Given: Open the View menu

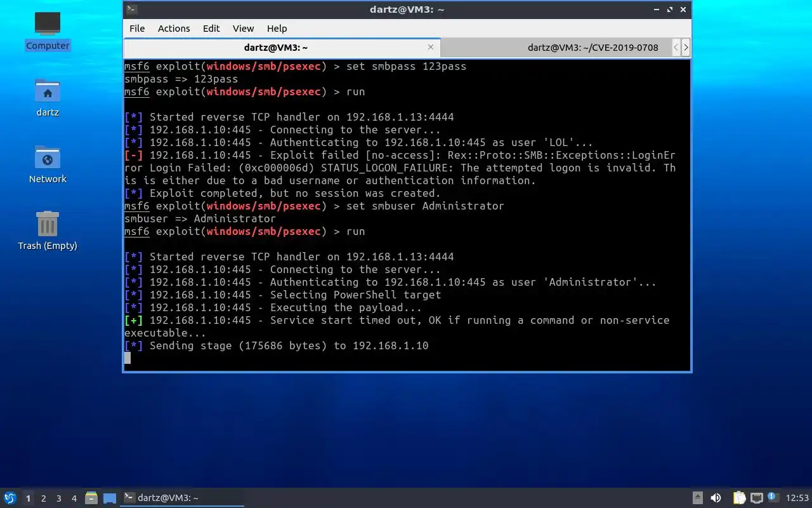Looking at the screenshot, I should pos(243,29).
